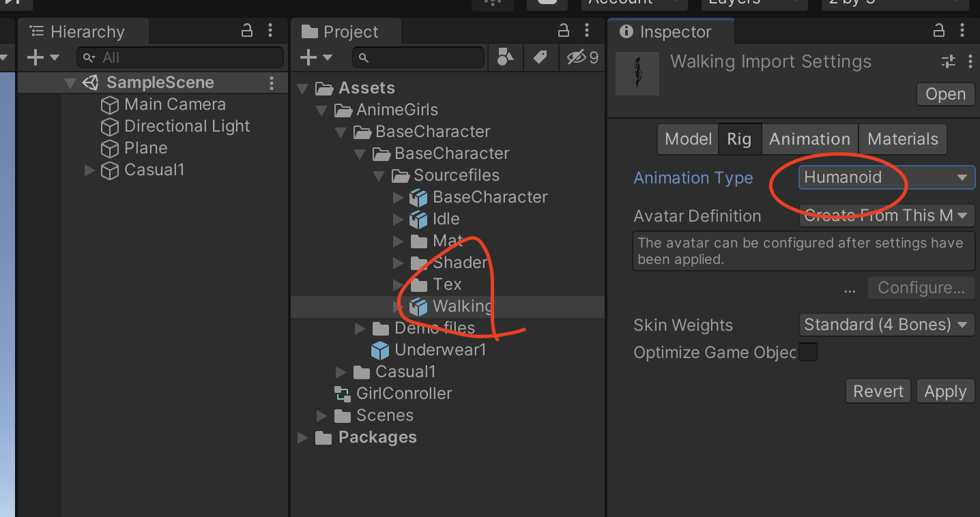Viewport: 980px width, 517px height.
Task: Click the Walking asset preview thumbnail
Action: click(x=637, y=73)
